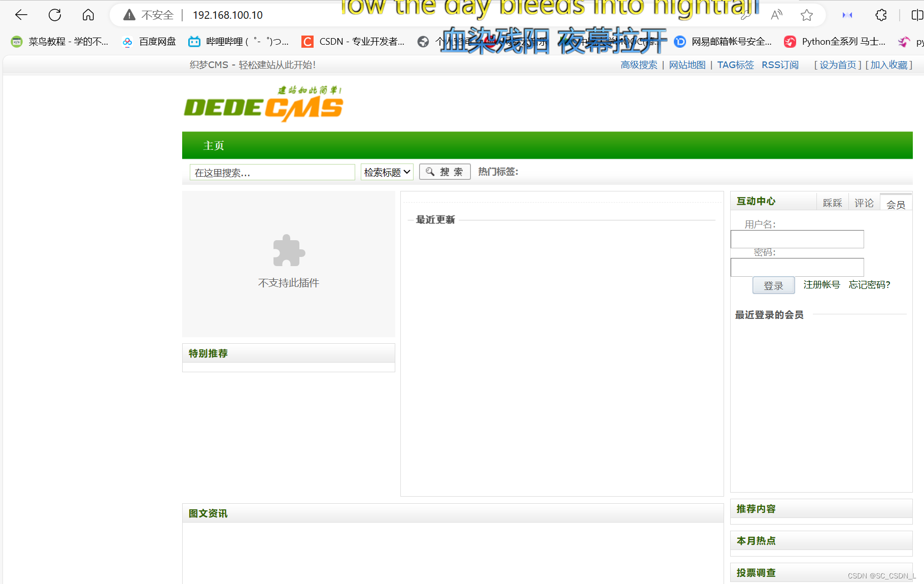924x584 pixels.
Task: Open 高级搜索 link
Action: coord(639,65)
